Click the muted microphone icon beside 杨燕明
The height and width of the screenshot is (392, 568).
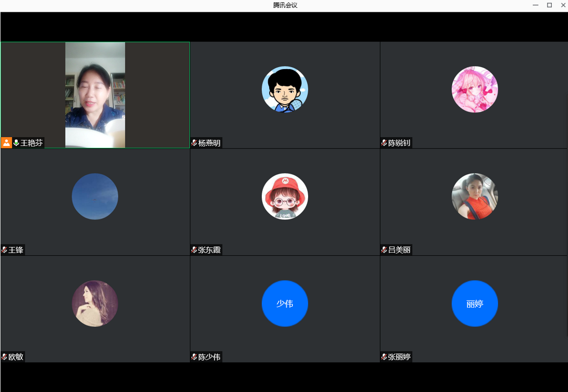194,143
